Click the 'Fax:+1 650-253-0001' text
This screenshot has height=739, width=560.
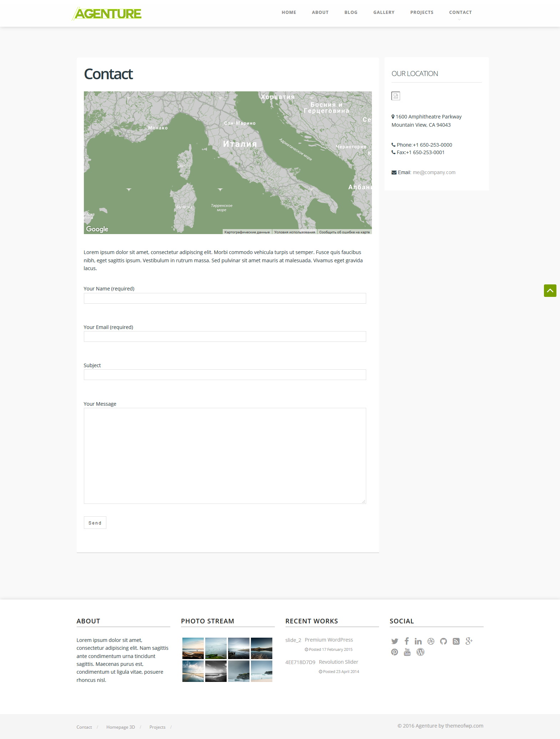click(x=421, y=152)
